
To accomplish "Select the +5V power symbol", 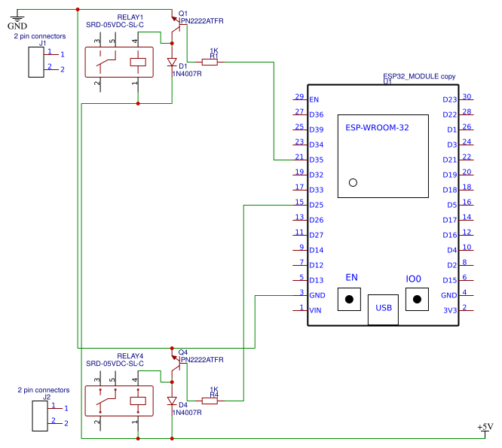I will point(485,429).
